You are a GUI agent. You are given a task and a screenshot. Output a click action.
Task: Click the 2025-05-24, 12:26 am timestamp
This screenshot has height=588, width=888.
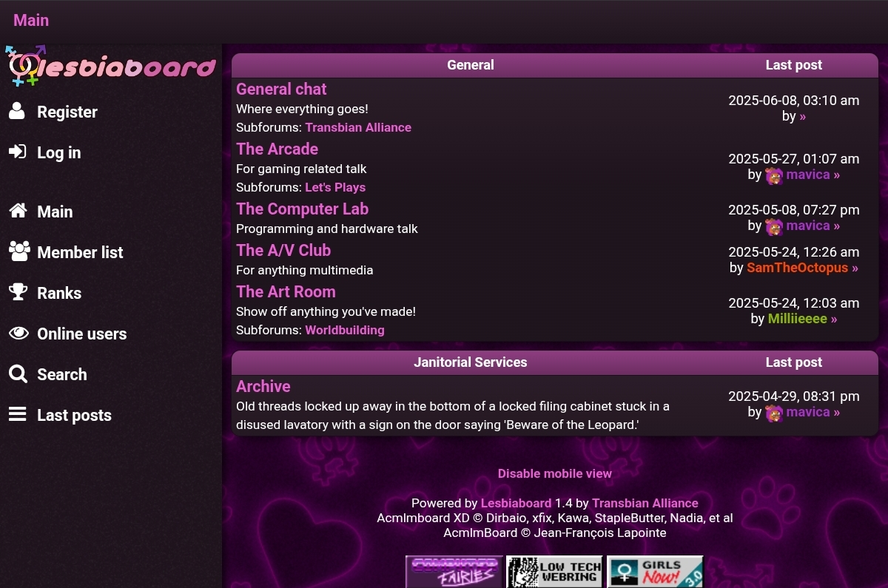click(x=794, y=251)
